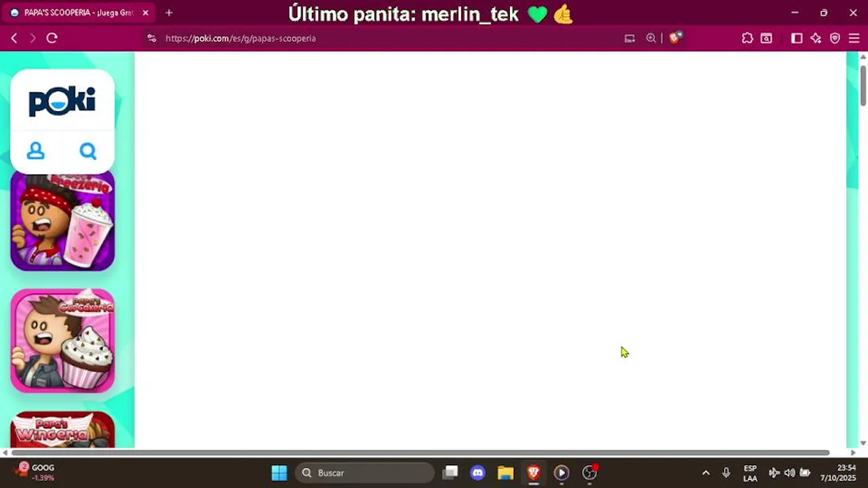Open the Brave VPN shield icon
This screenshot has width=868, height=488.
click(x=835, y=39)
